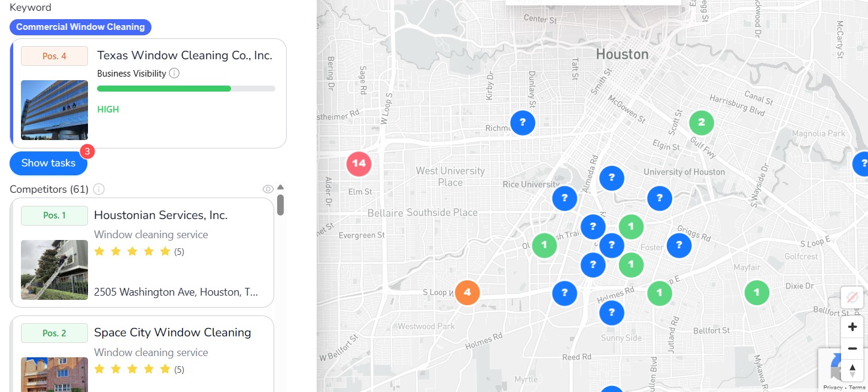
Task: Select the blue ? marker below University of Houston
Action: point(660,198)
